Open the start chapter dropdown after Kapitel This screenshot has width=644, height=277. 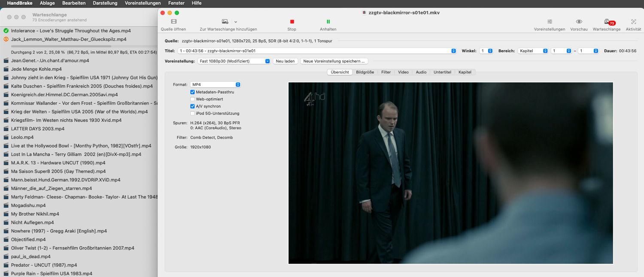pos(561,51)
